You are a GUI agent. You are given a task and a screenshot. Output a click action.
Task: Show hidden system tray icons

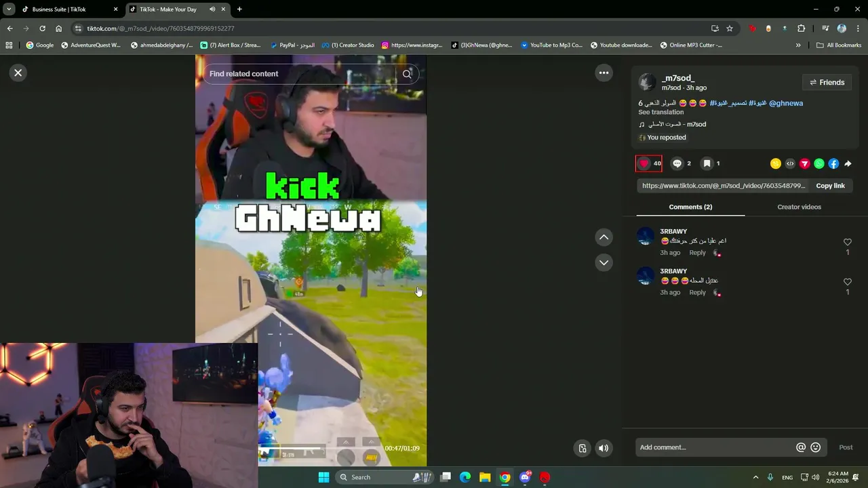tap(755, 477)
